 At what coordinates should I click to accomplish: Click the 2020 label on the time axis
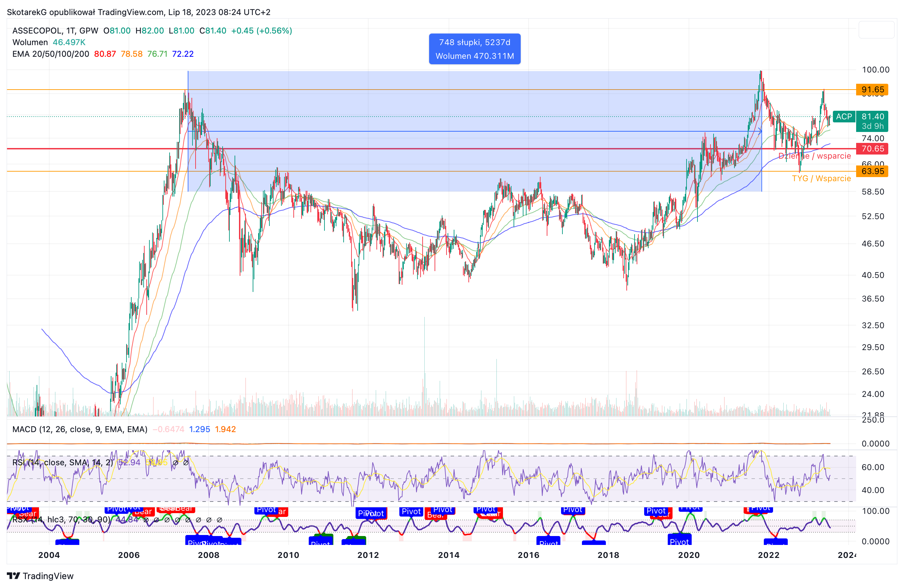coord(689,555)
